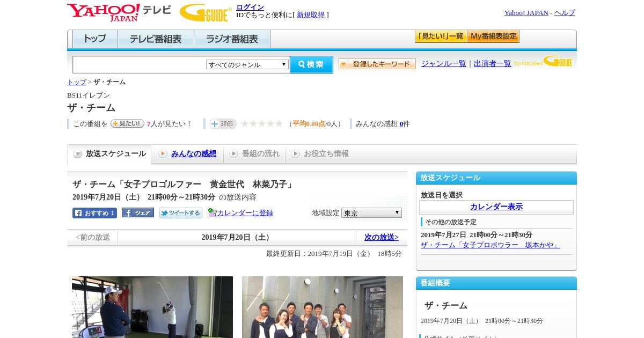Image resolution: width=644 pixels, height=338 pixels.
Task: Click the 番組の流れ tab play icon
Action: click(233, 154)
